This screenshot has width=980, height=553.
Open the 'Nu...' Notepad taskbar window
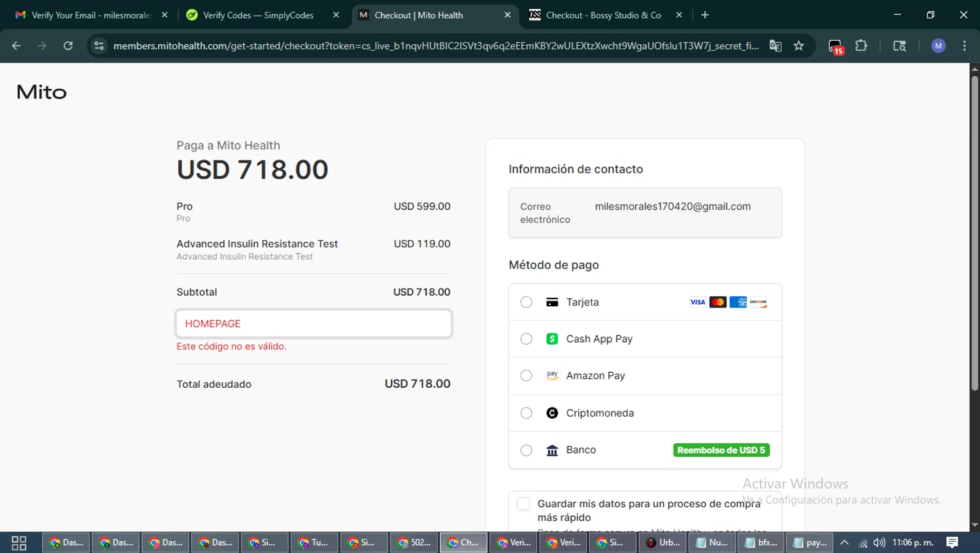711,543
